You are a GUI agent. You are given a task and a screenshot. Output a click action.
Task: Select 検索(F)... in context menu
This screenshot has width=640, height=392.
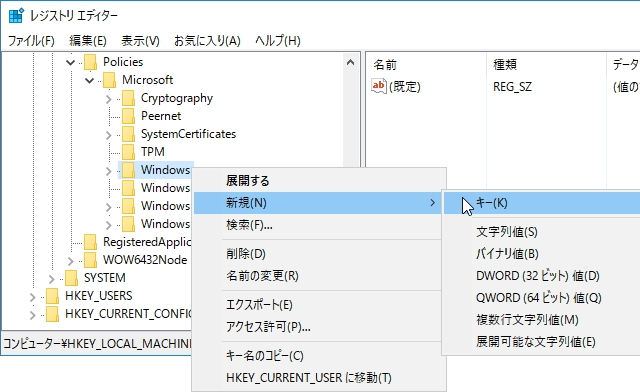(x=319, y=225)
